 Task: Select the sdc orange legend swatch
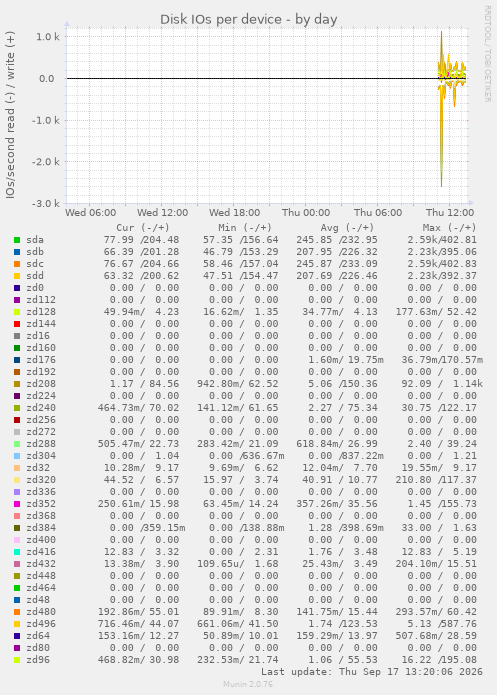point(17,264)
